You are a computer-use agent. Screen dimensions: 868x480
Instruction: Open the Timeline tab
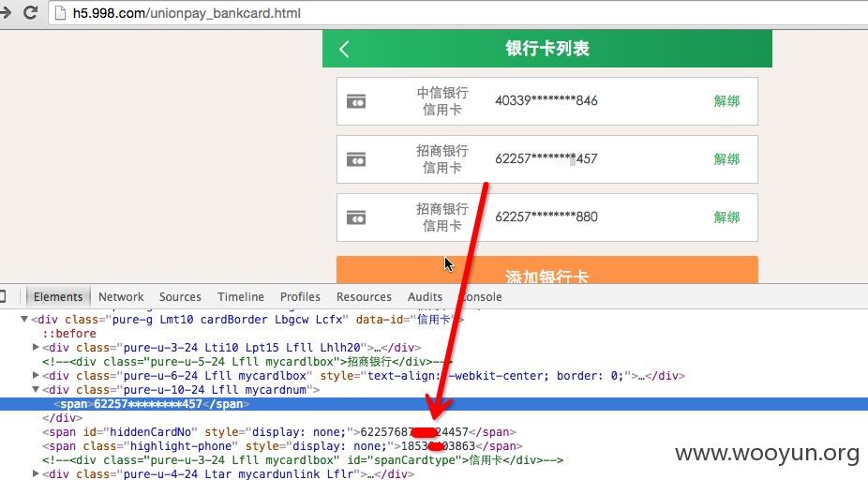pyautogui.click(x=240, y=297)
